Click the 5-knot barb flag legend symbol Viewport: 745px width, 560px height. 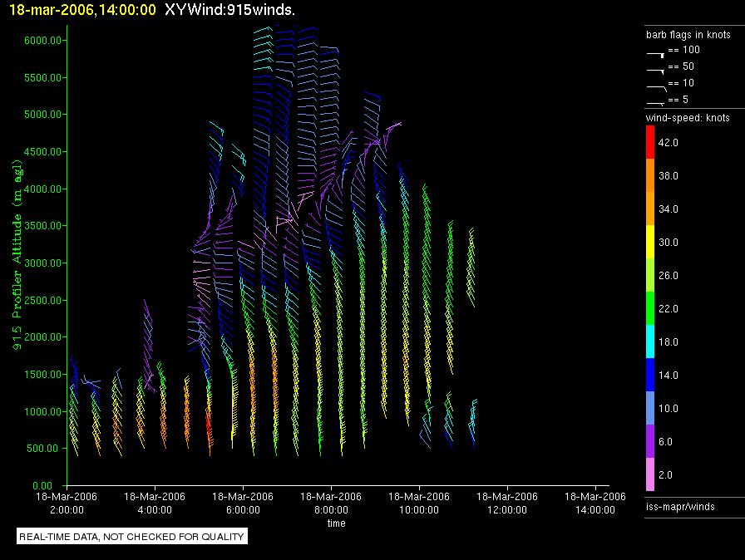(655, 102)
